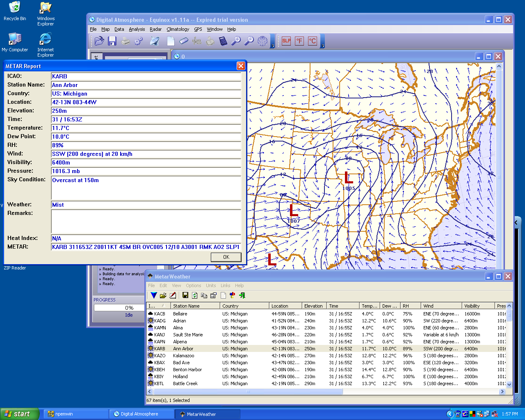Open the Map menu in Digital Atmosphere
The height and width of the screenshot is (420, 525).
point(105,29)
